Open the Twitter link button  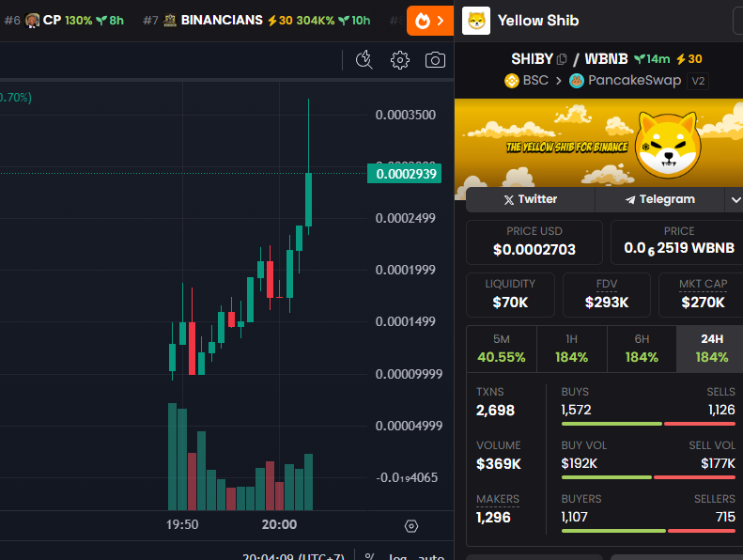click(x=530, y=199)
